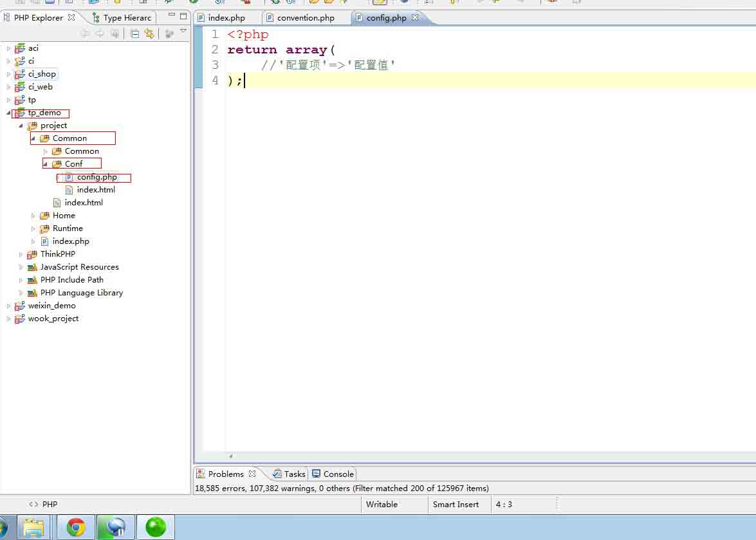Switch to the index.php editor tab
The image size is (756, 540).
tap(226, 18)
